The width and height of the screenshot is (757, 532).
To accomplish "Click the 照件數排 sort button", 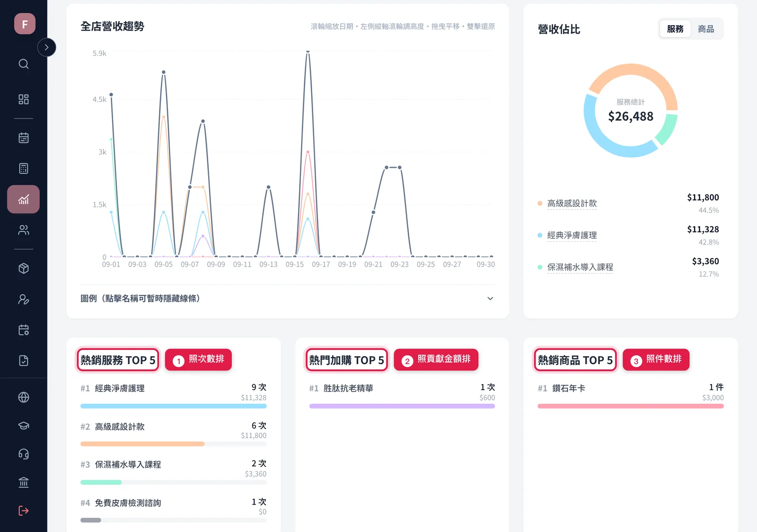I will point(656,360).
